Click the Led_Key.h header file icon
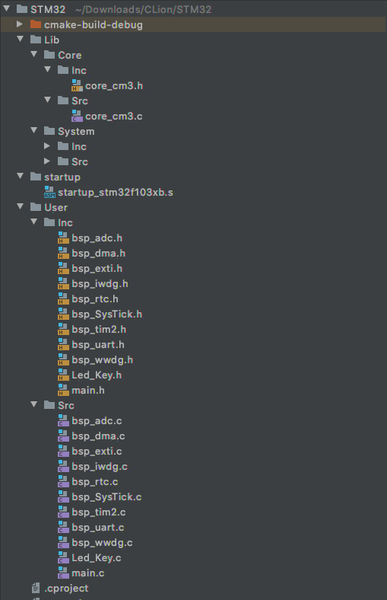Viewport: 387px width, 600px height. click(x=63, y=375)
